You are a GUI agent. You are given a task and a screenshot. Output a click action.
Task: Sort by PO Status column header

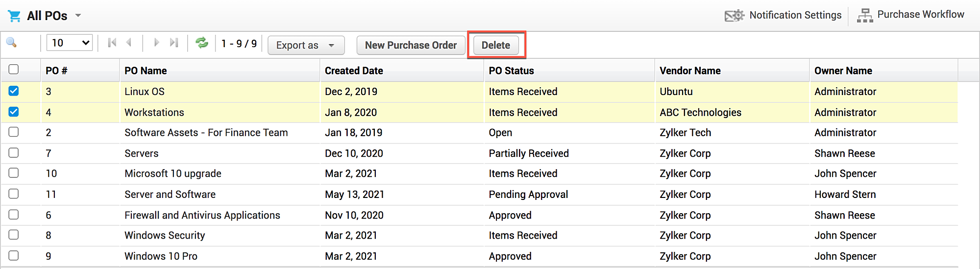[x=511, y=71]
